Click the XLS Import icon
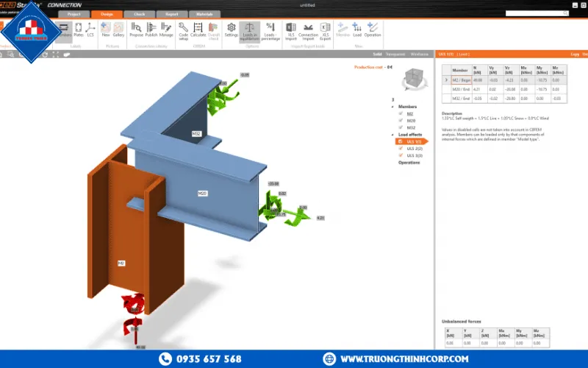The width and height of the screenshot is (588, 368). tap(291, 29)
